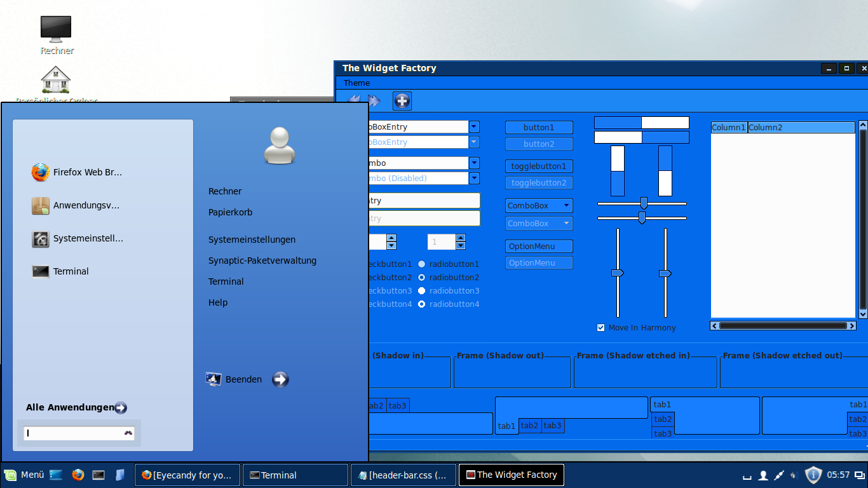Image resolution: width=868 pixels, height=488 pixels.
Task: Launch terminal from the panel quick launcher
Action: 98,475
